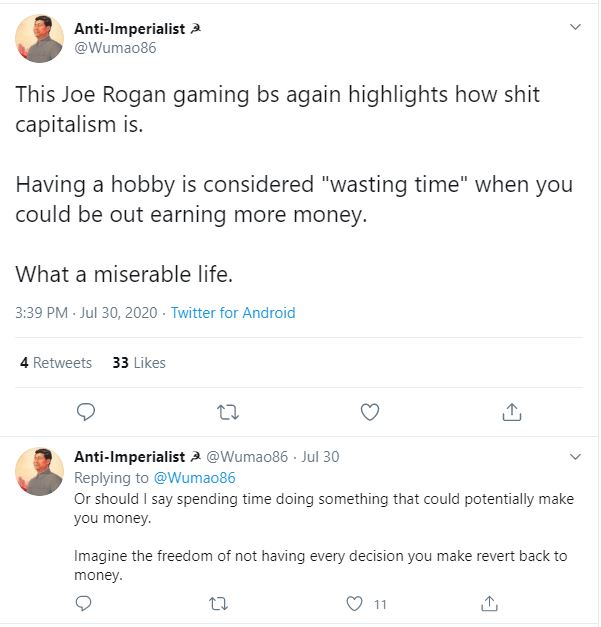This screenshot has height=627, width=601.
Task: Retweet the main tweet
Action: [x=228, y=411]
